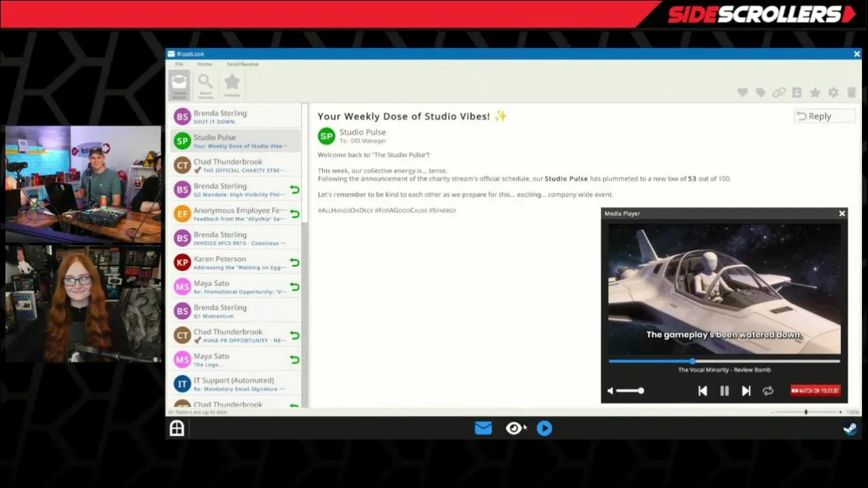Click replied arrow on Karen Peterson row
Screen dimensions: 868x488
pyautogui.click(x=294, y=263)
